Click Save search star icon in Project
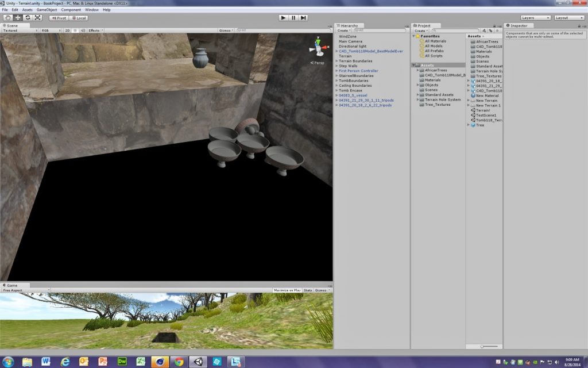 pyautogui.click(x=497, y=30)
